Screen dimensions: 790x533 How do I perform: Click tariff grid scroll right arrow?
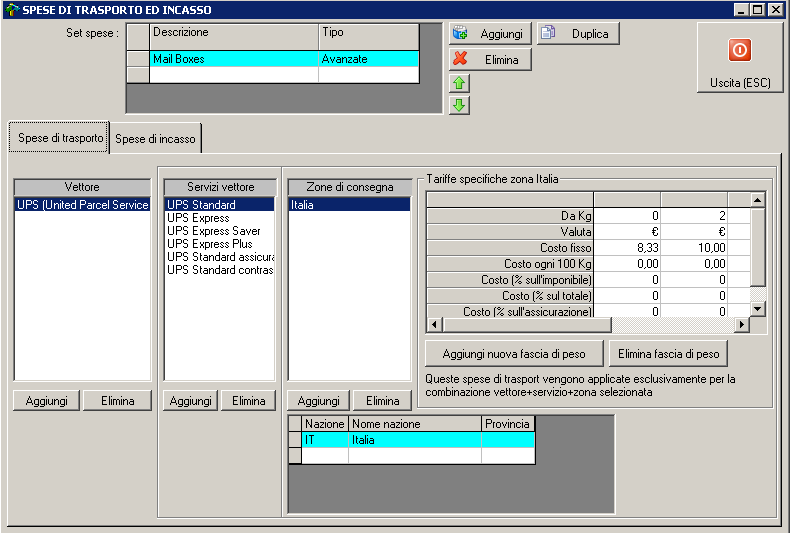coord(741,324)
